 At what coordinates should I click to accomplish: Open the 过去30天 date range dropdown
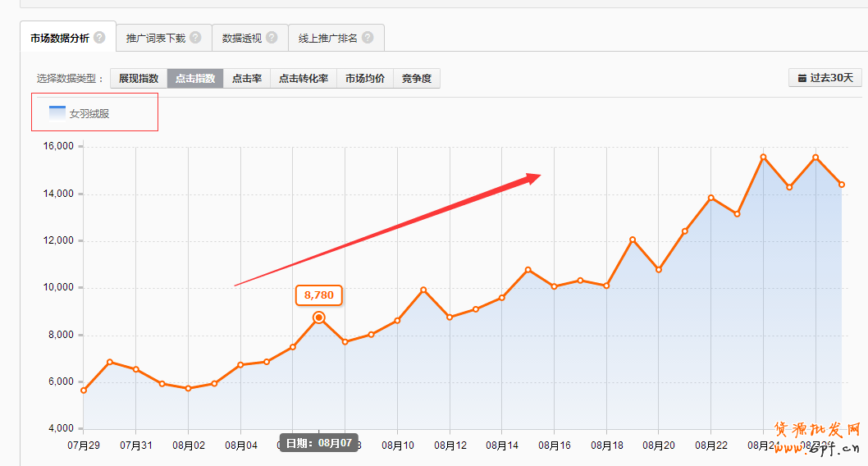pyautogui.click(x=825, y=79)
